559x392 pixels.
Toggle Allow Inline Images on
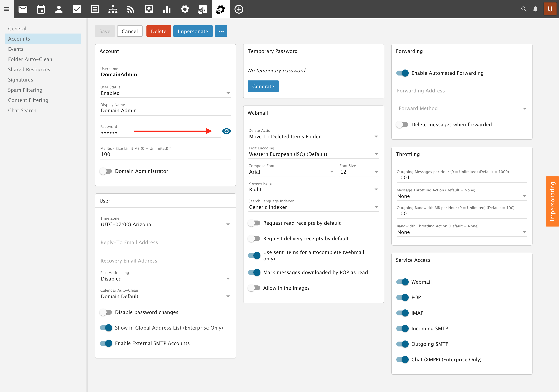(x=254, y=288)
